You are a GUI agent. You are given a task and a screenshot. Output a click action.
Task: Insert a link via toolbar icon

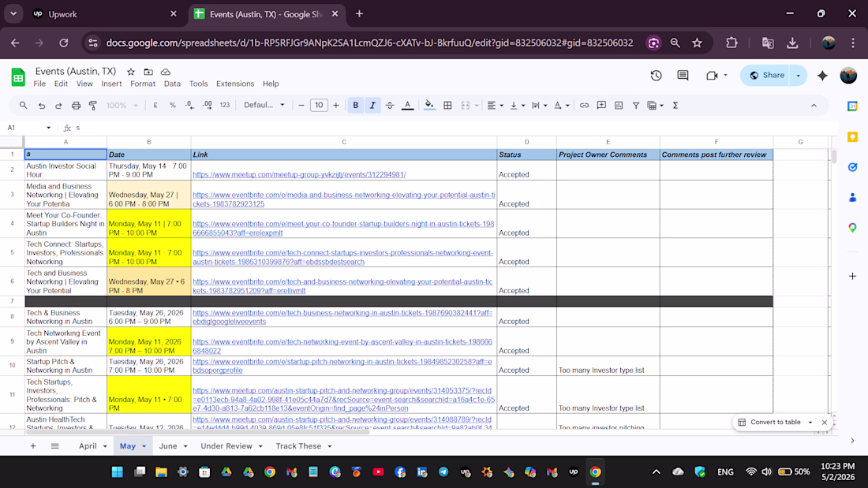[584, 105]
